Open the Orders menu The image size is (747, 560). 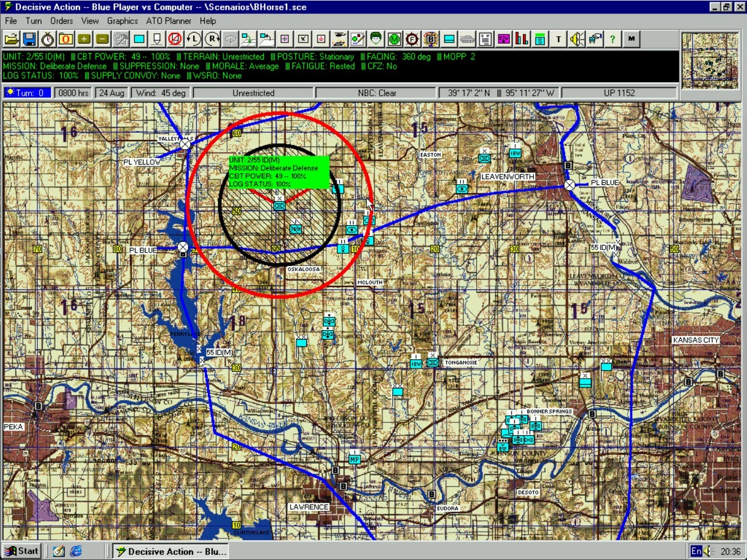point(62,21)
